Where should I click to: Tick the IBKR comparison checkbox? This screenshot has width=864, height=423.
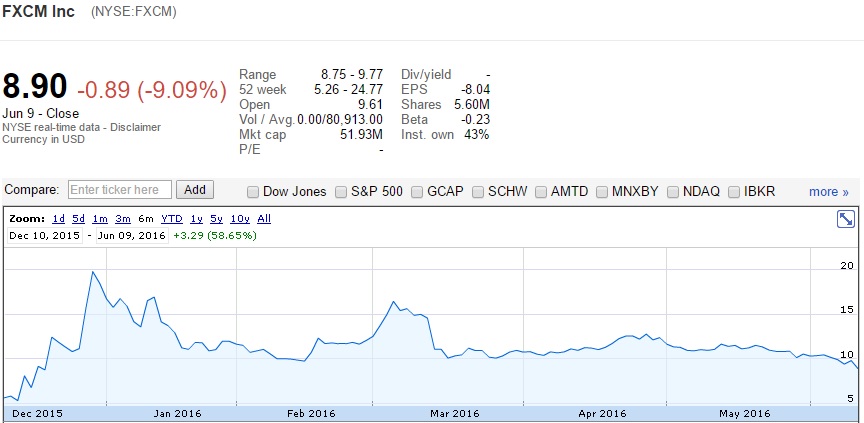tap(734, 192)
